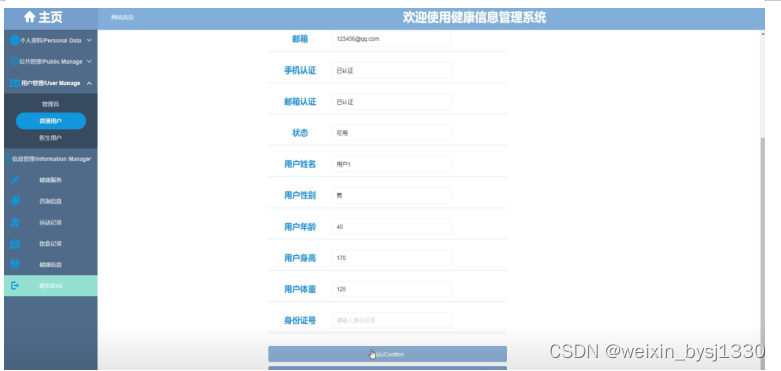The image size is (781, 371).
Task: Select the 普通用户 submenu item
Action: click(x=51, y=121)
